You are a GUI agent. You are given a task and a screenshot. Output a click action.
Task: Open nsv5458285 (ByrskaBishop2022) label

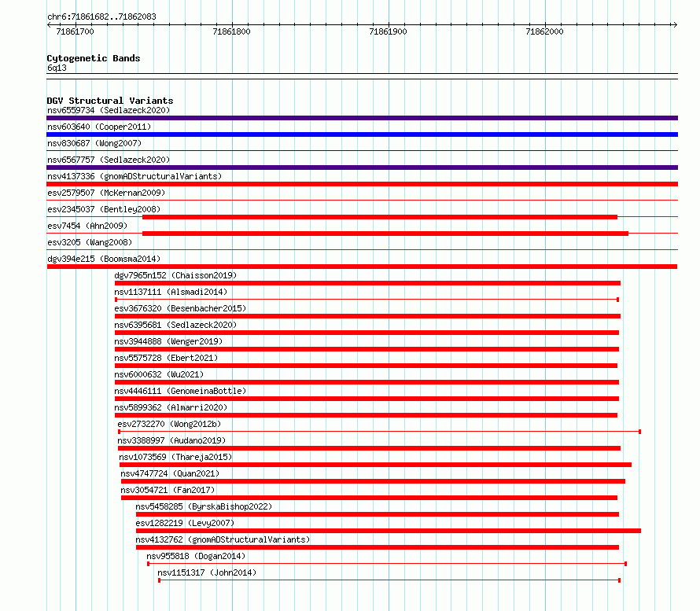(204, 506)
